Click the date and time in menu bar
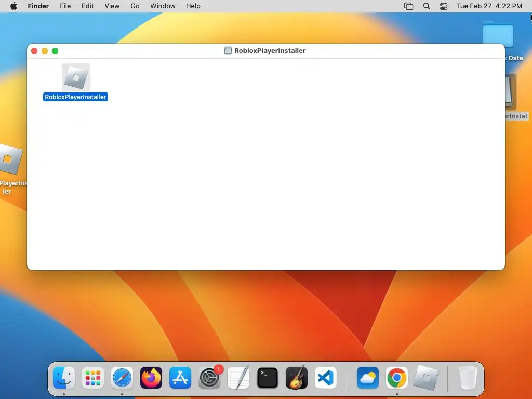The height and width of the screenshot is (399, 532). pos(489,6)
